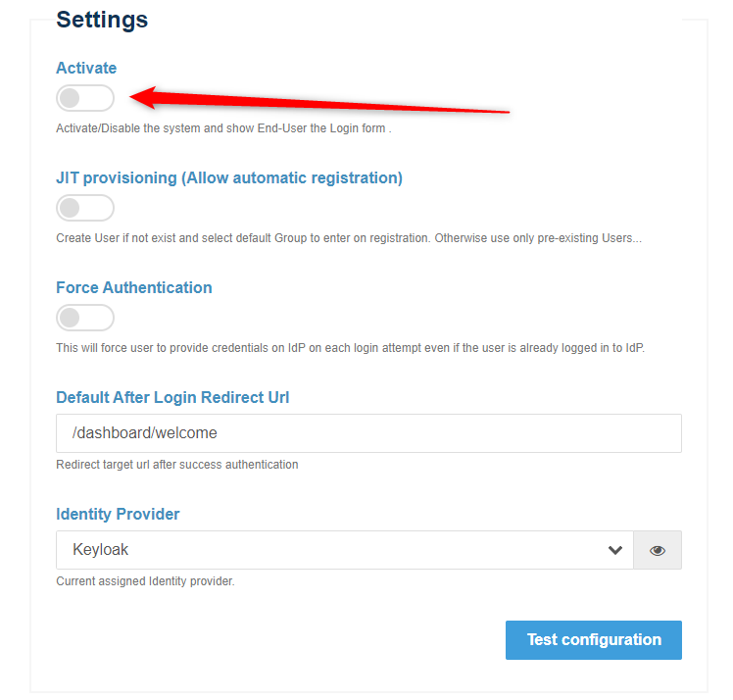
Task: Click the Keyloak value in the provider select
Action: (x=101, y=551)
